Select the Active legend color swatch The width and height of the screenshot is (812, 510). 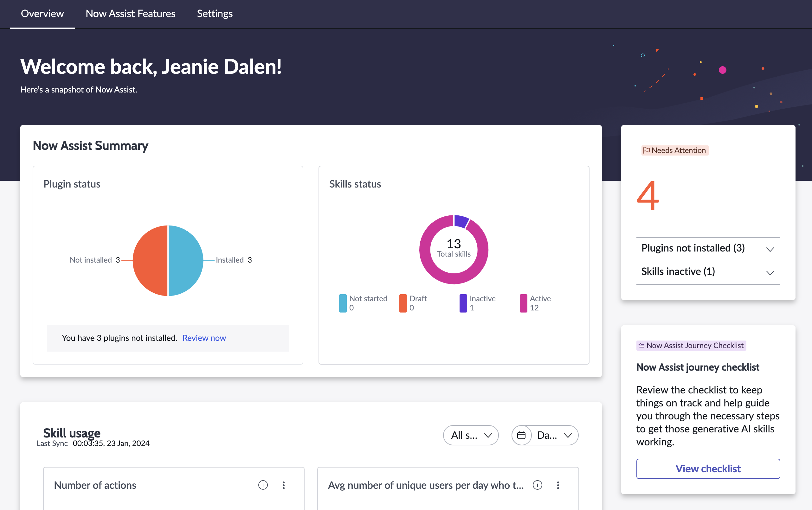(x=523, y=303)
